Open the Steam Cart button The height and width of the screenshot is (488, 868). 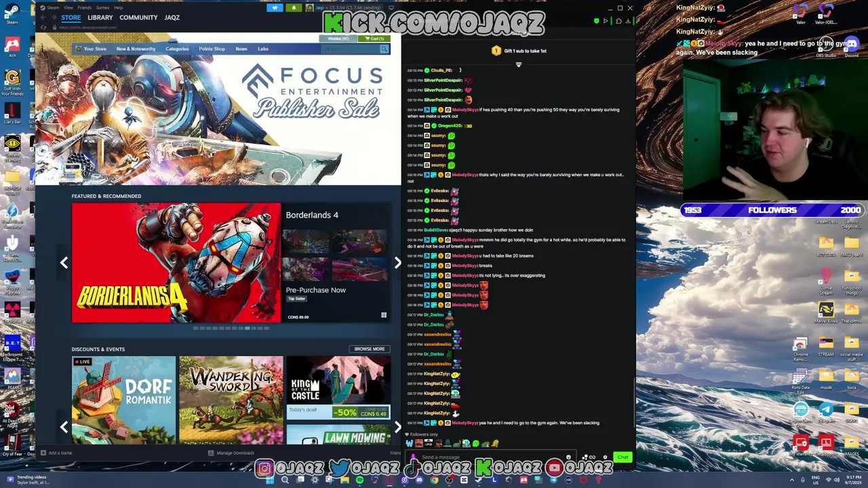coord(374,39)
